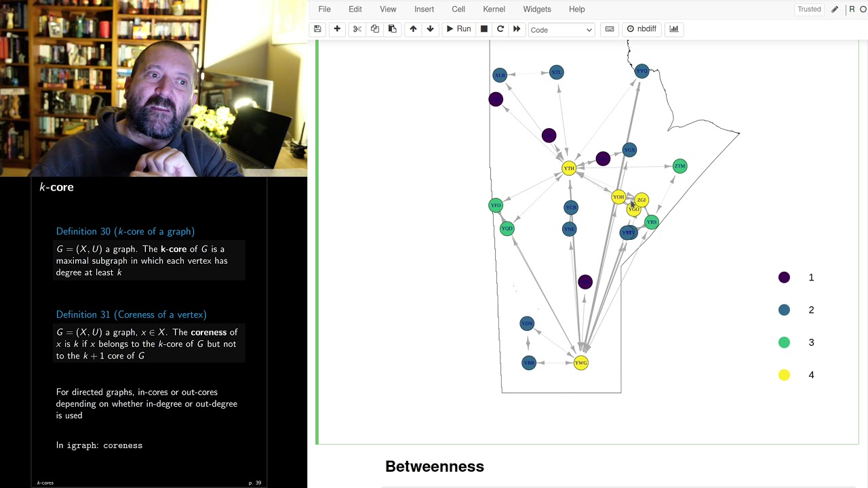The image size is (868, 488).
Task: Copy selected cells using the copy icon
Action: tap(375, 29)
